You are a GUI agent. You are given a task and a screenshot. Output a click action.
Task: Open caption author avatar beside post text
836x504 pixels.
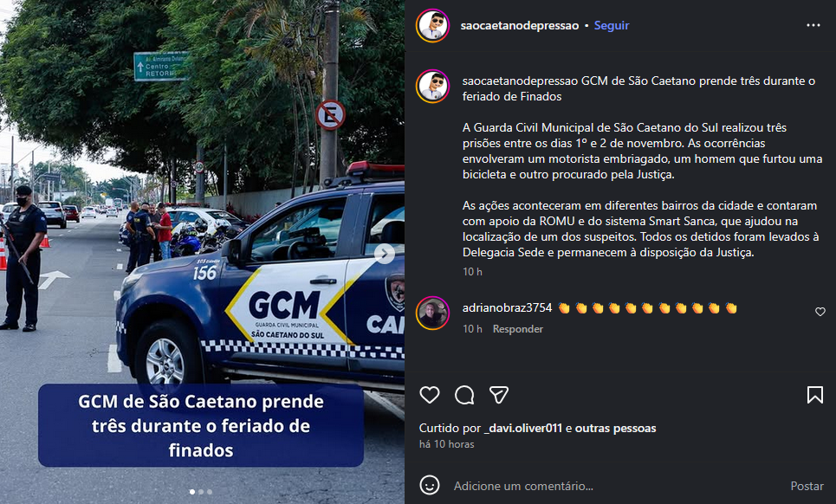(432, 87)
